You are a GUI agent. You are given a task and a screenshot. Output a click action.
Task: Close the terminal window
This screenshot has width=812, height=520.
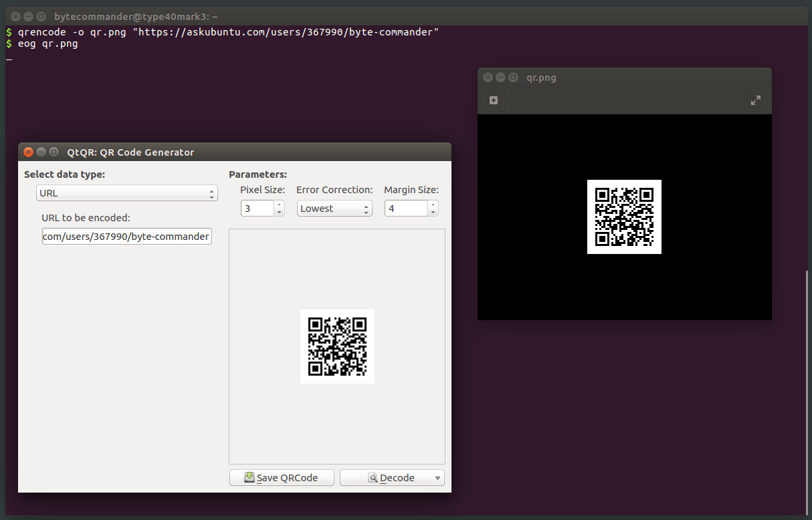[15, 16]
